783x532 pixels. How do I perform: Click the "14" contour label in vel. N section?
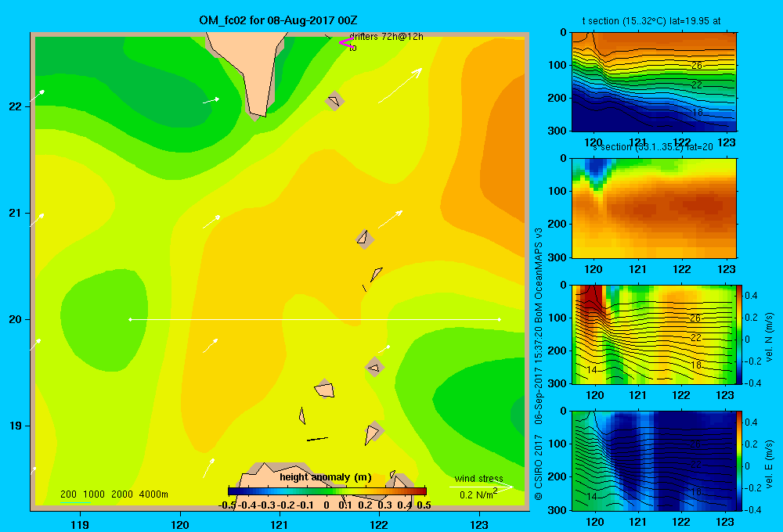click(591, 370)
